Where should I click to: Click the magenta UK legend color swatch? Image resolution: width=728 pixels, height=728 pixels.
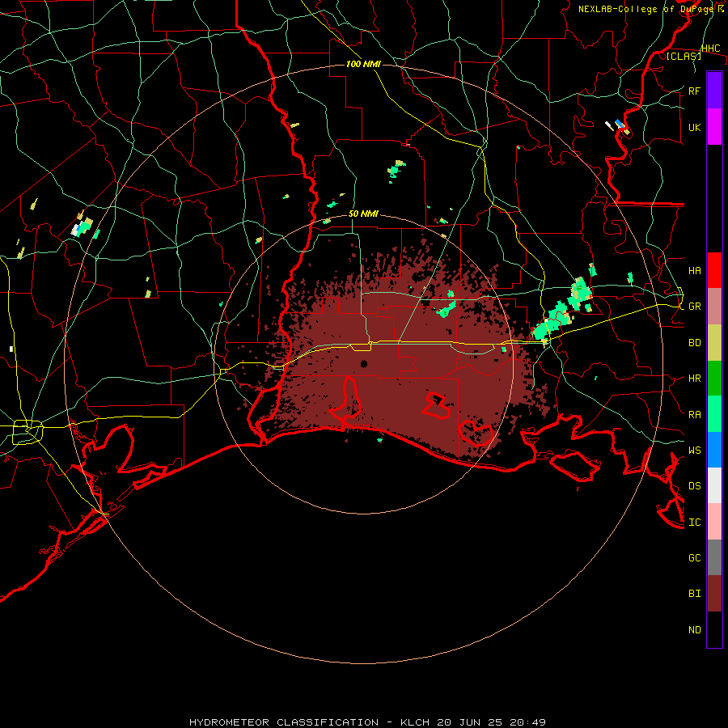[x=714, y=127]
